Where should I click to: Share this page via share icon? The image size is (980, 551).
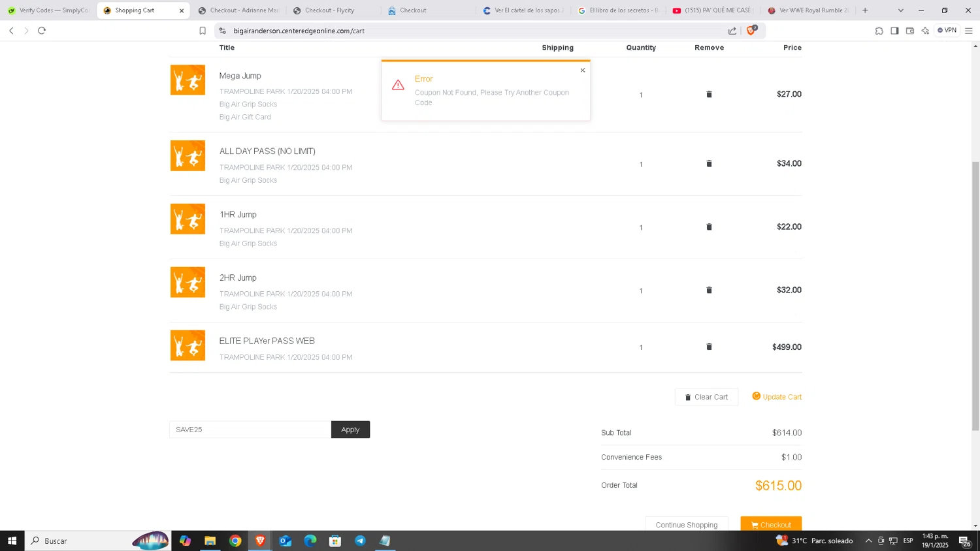click(732, 31)
